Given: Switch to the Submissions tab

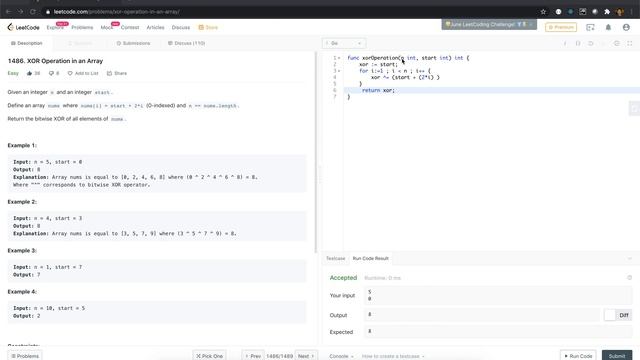Looking at the screenshot, I should coord(133,43).
